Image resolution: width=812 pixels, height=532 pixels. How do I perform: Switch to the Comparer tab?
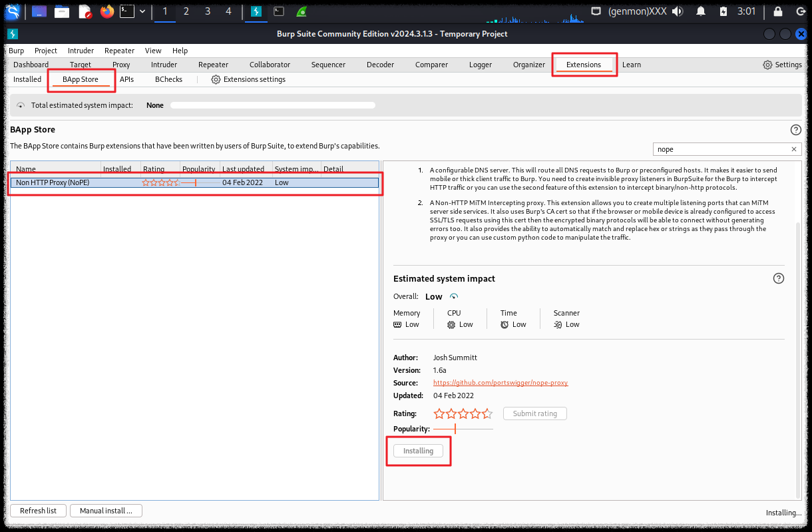point(431,65)
